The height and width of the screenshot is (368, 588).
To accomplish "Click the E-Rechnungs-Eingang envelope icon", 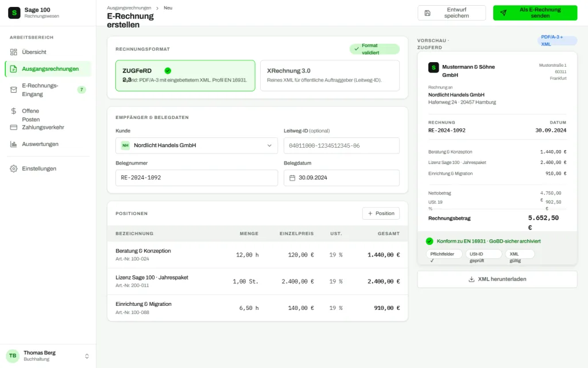I will pyautogui.click(x=14, y=90).
